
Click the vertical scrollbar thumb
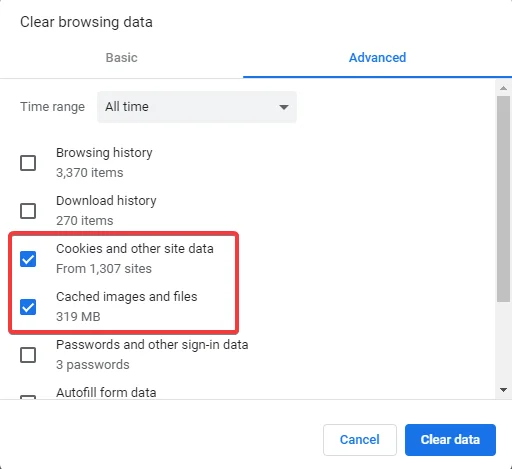(503, 199)
